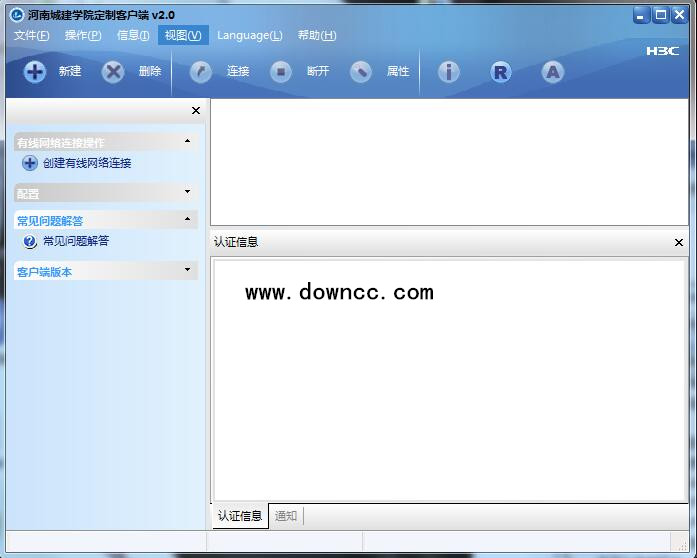697x558 pixels.
Task: Click the round 'A' toolbar icon
Action: [553, 72]
